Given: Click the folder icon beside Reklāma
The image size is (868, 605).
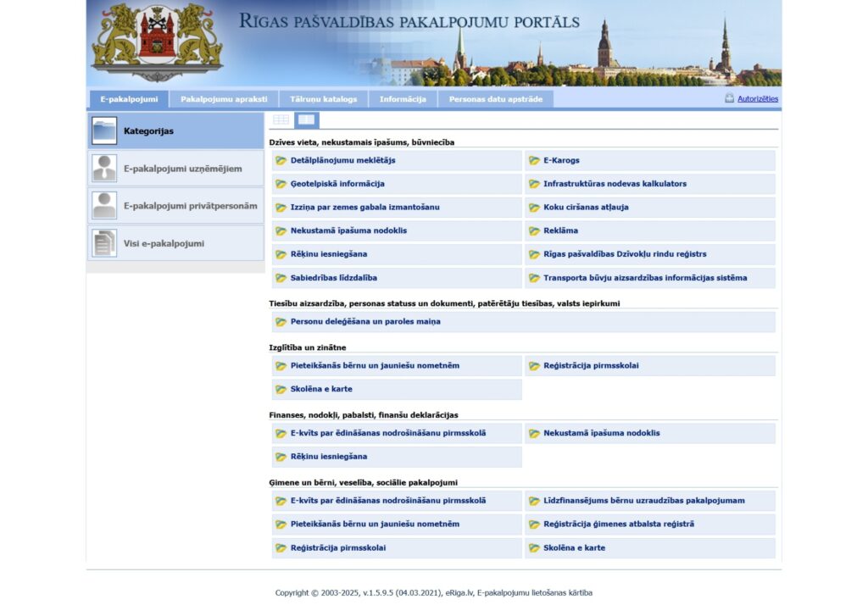Looking at the screenshot, I should coord(534,230).
